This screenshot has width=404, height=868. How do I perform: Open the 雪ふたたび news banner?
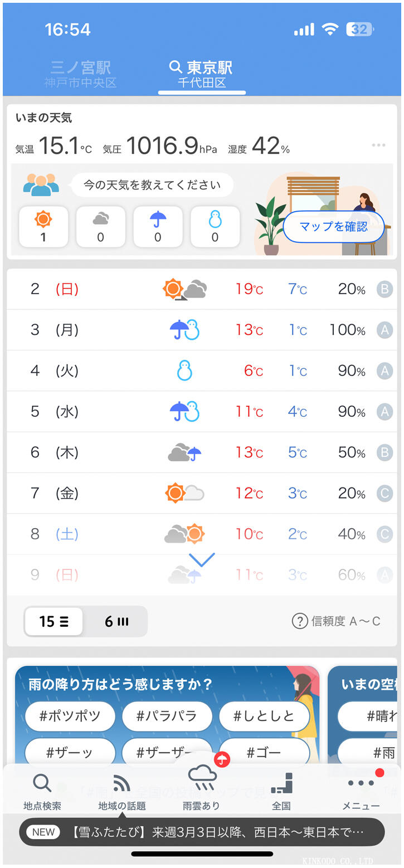pos(202,832)
